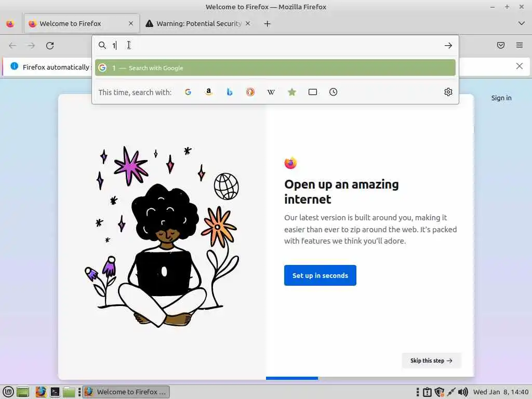The image size is (532, 399).
Task: Dismiss the Firefox automatically notification bar
Action: click(520, 66)
